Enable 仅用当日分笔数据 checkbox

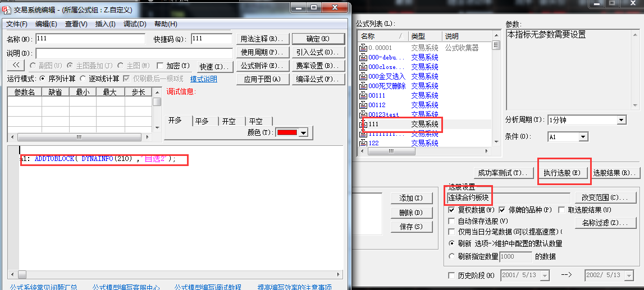452,232
